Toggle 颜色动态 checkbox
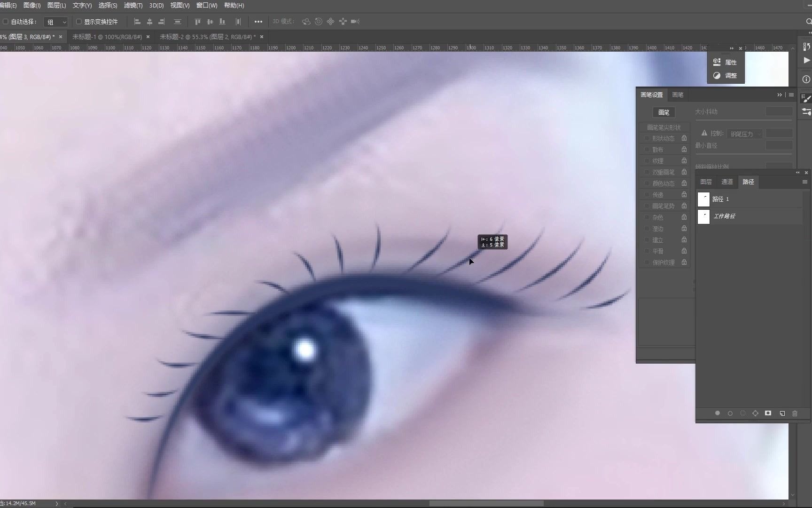The image size is (812, 508). click(x=647, y=183)
